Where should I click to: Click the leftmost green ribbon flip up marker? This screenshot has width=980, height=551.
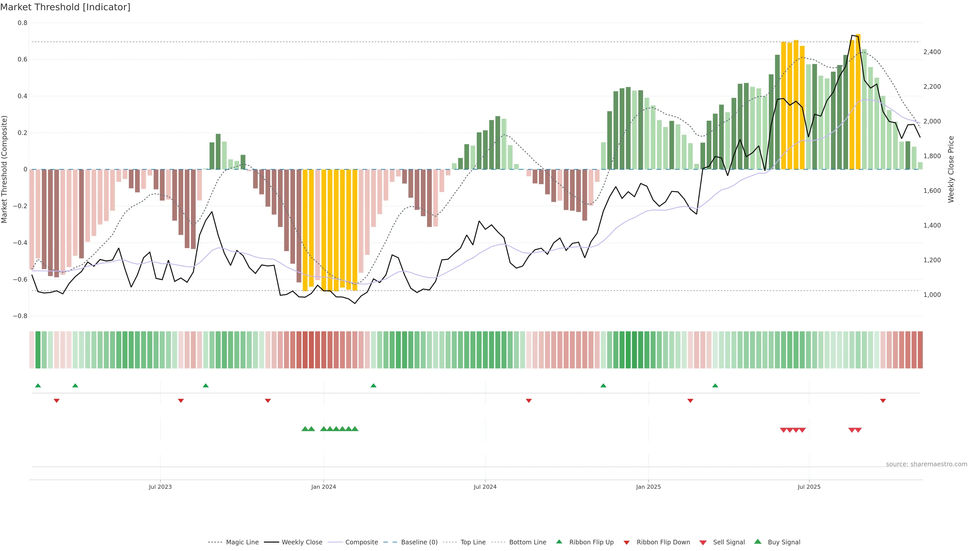click(38, 386)
